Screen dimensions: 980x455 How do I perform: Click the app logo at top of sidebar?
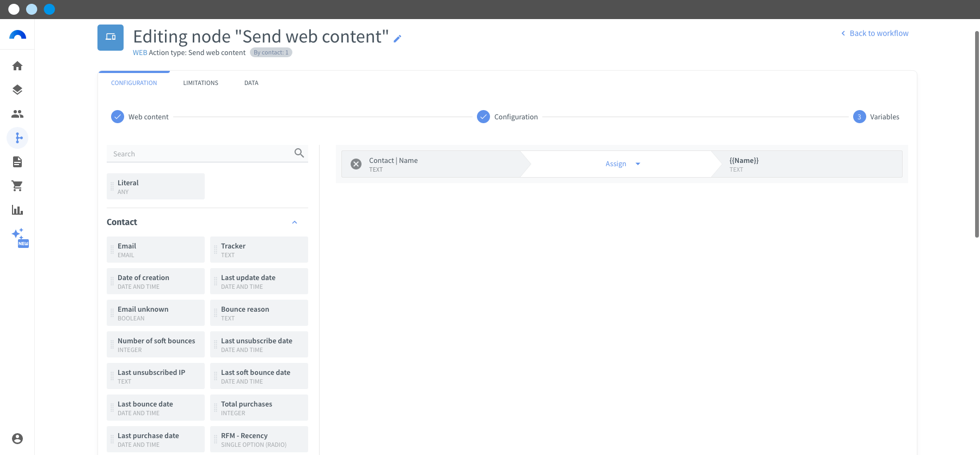pyautogui.click(x=17, y=35)
